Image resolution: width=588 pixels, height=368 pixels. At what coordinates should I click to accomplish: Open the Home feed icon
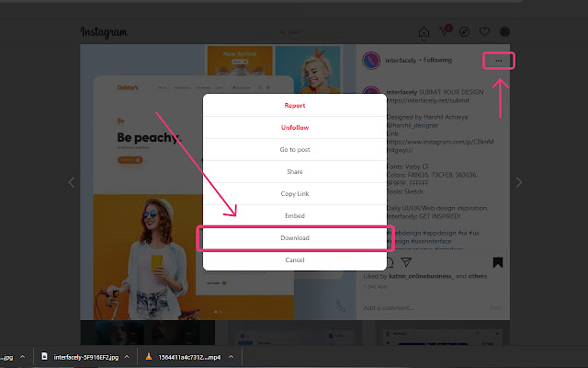click(424, 32)
